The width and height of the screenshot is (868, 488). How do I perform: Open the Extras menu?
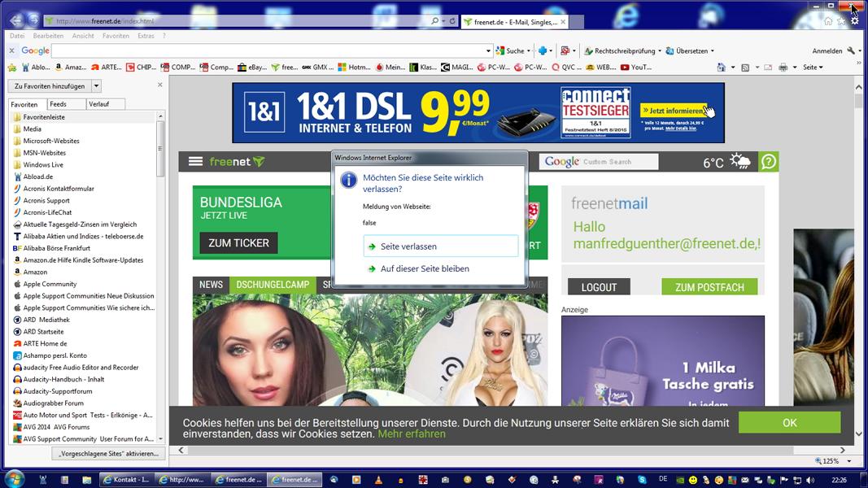click(146, 36)
